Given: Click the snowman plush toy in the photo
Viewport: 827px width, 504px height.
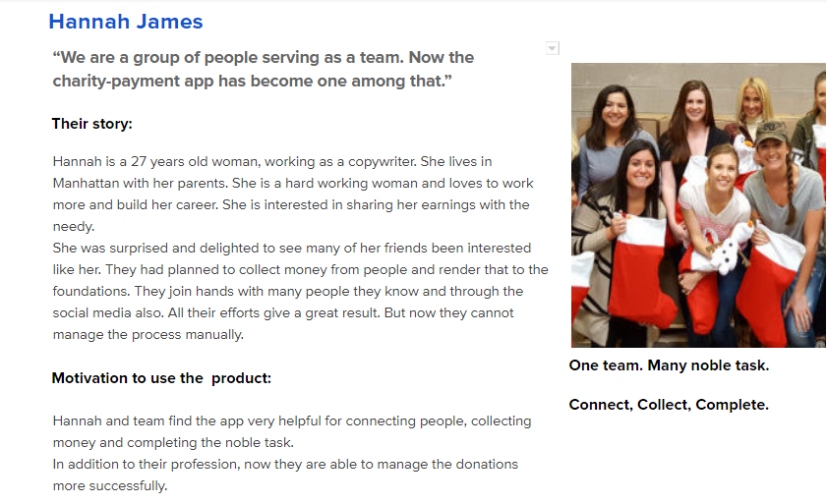Looking at the screenshot, I should [729, 248].
